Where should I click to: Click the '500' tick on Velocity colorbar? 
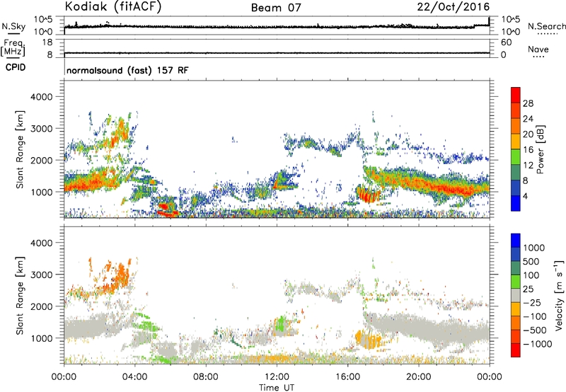coord(531,262)
